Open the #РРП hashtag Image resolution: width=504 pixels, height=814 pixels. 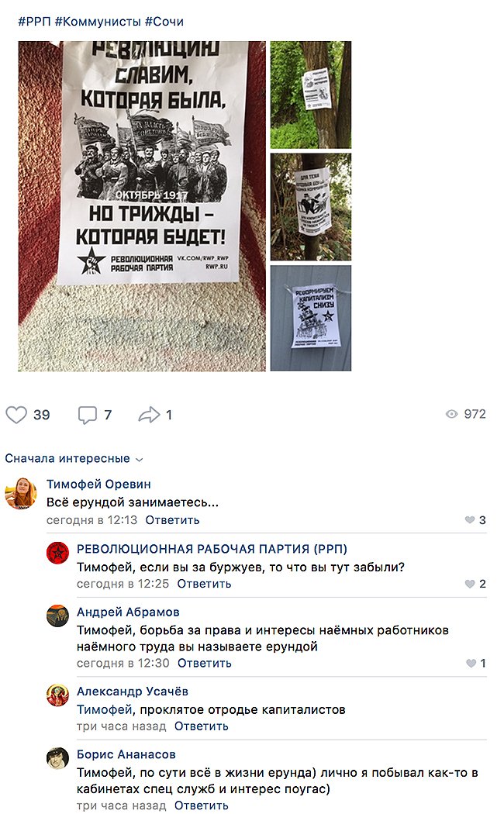pyautogui.click(x=34, y=22)
